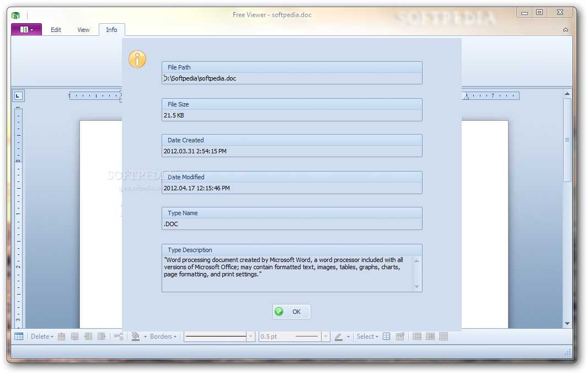Click inside the Type Description text box
Screen dimensions: 588x374
(x=287, y=273)
